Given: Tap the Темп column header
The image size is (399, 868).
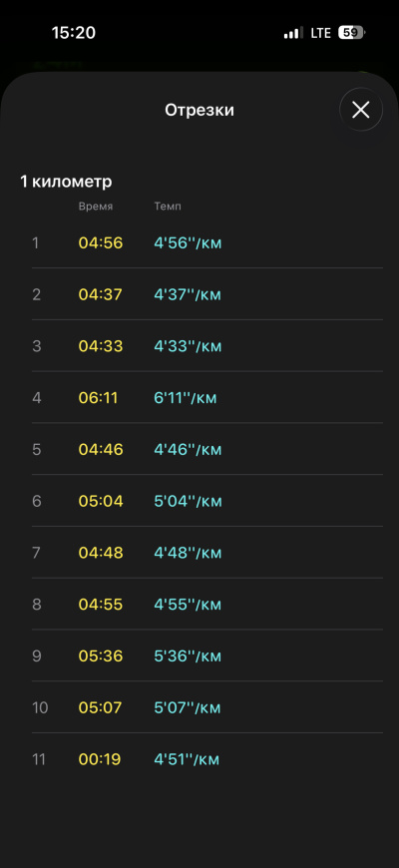Looking at the screenshot, I should point(168,207).
